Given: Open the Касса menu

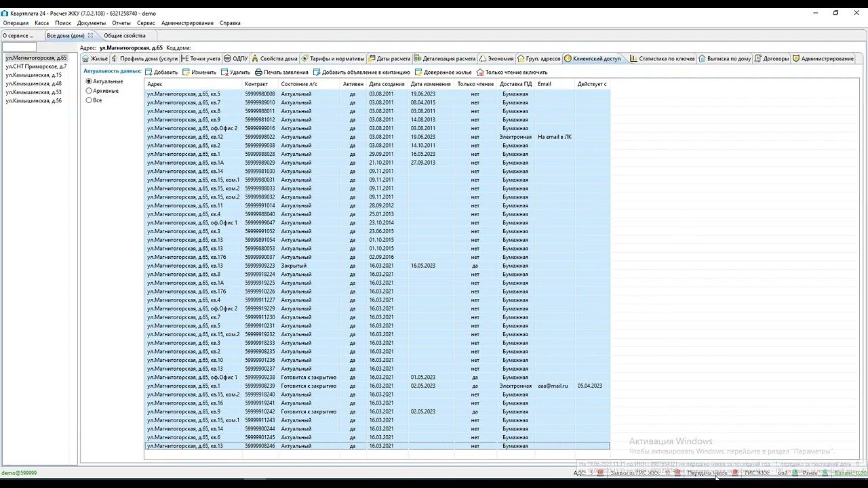Looking at the screenshot, I should [41, 23].
